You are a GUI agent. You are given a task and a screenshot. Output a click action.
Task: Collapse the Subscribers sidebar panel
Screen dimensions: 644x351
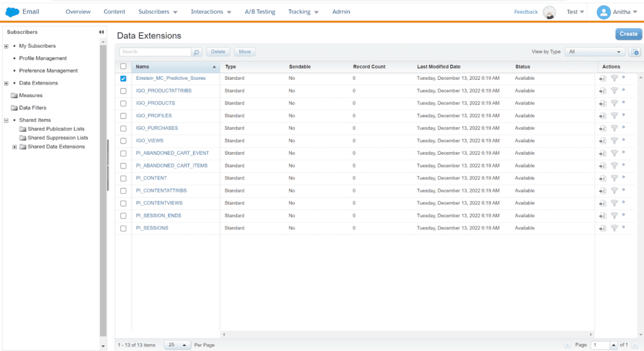click(101, 32)
